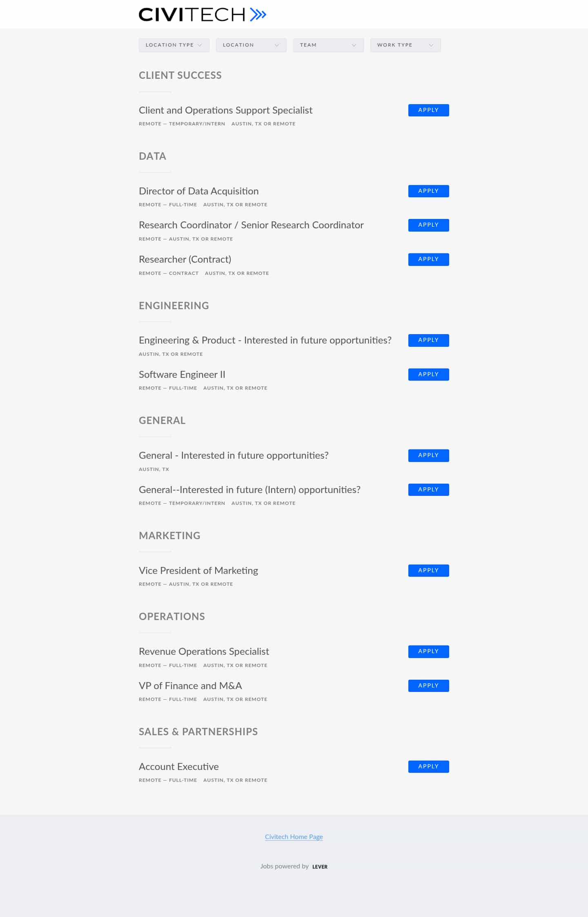Visit the Civitech Home Page link
The image size is (588, 917).
294,837
